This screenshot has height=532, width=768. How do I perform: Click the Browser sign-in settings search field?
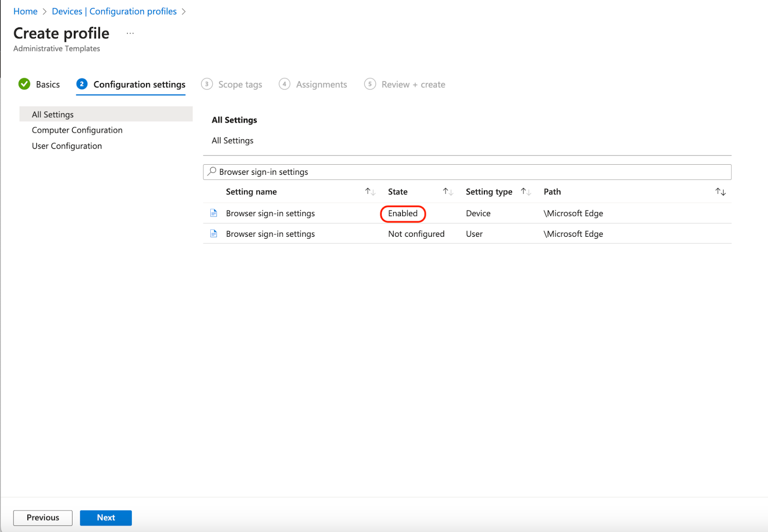click(x=336, y=171)
